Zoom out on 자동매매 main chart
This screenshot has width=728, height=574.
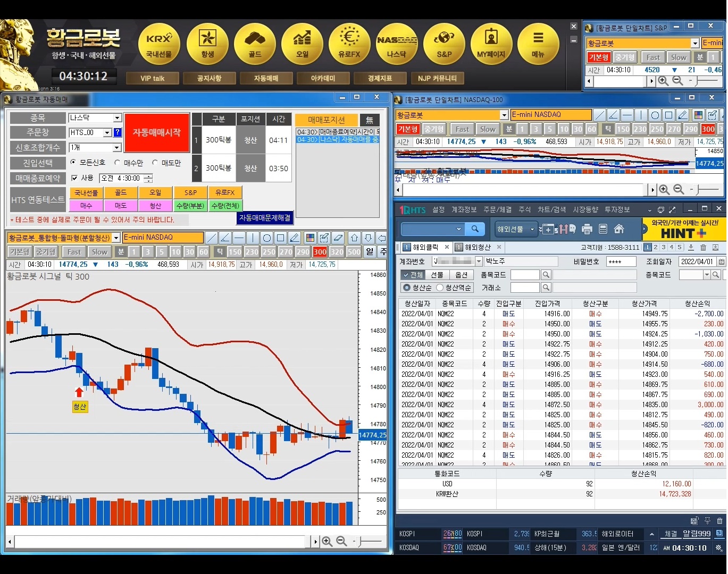coord(342,541)
